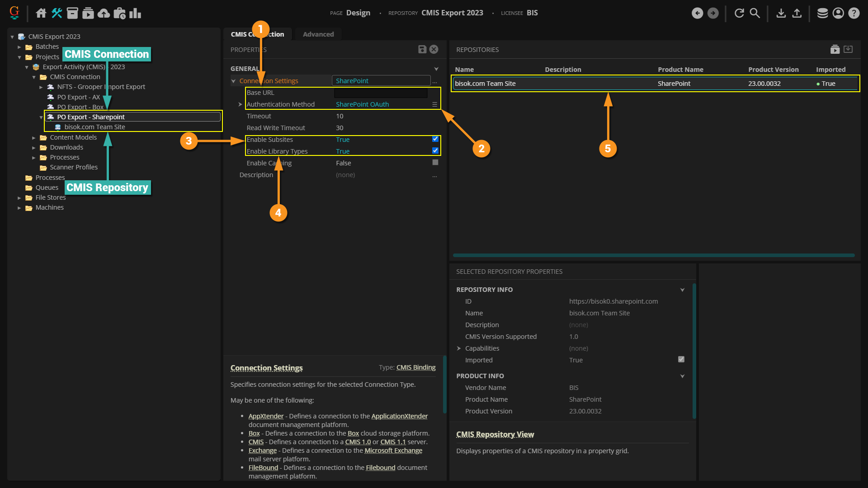Open the AppXtender help link
This screenshot has height=488, width=868.
(x=266, y=416)
